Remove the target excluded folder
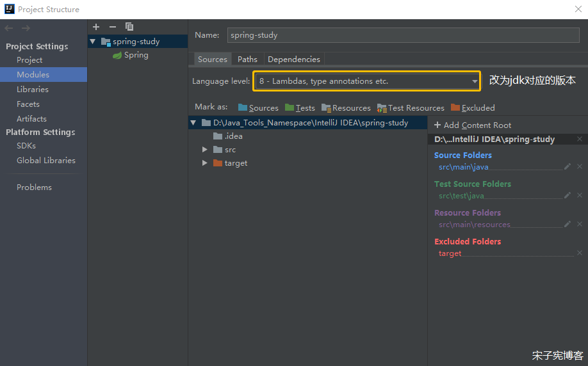This screenshot has height=366, width=588. (580, 253)
